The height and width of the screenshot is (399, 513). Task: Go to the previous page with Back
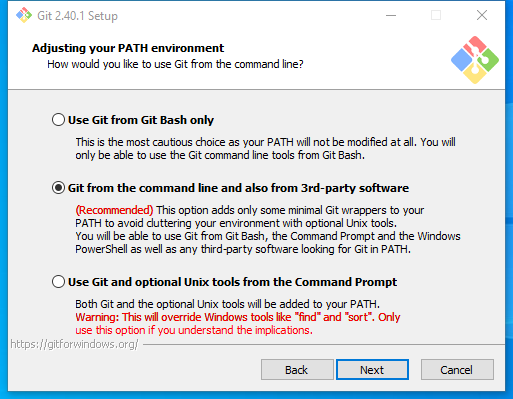(297, 370)
